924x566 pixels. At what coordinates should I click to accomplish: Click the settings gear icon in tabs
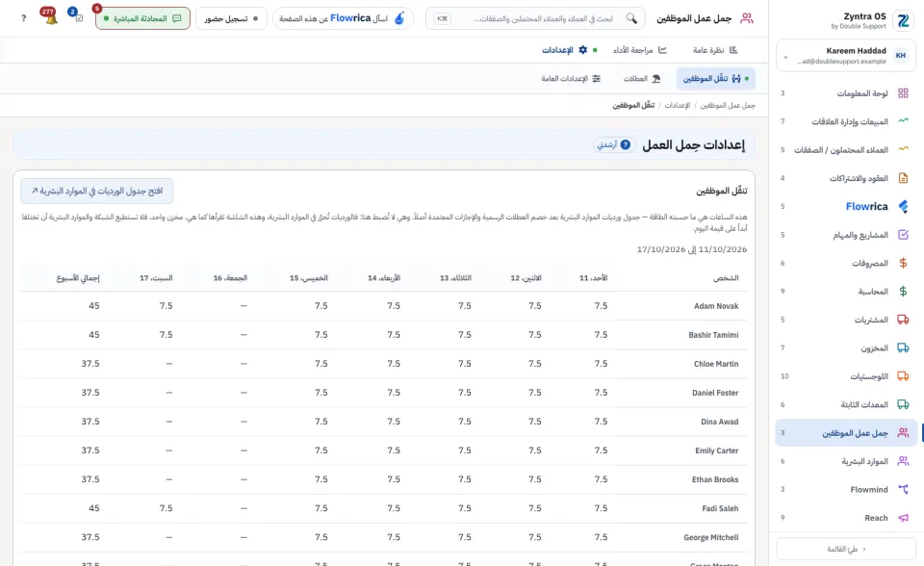(583, 50)
